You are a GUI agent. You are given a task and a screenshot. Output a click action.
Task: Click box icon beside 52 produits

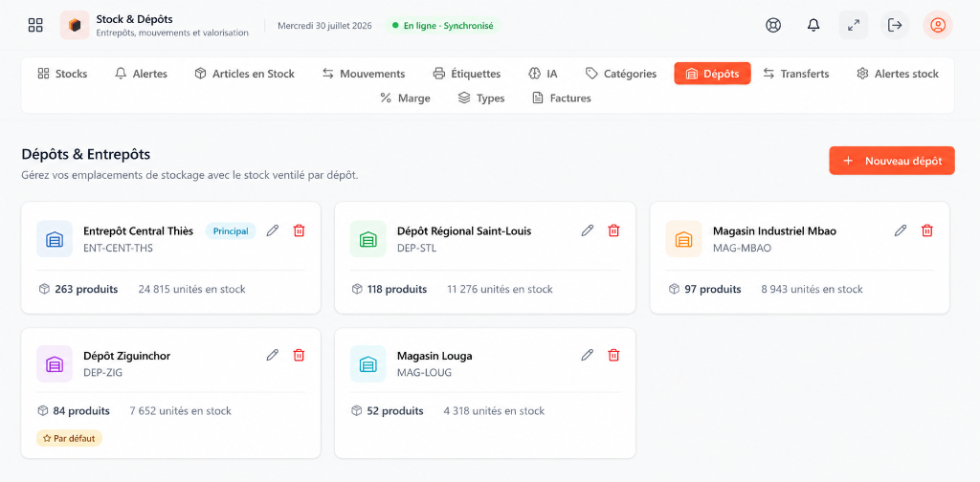coord(357,411)
